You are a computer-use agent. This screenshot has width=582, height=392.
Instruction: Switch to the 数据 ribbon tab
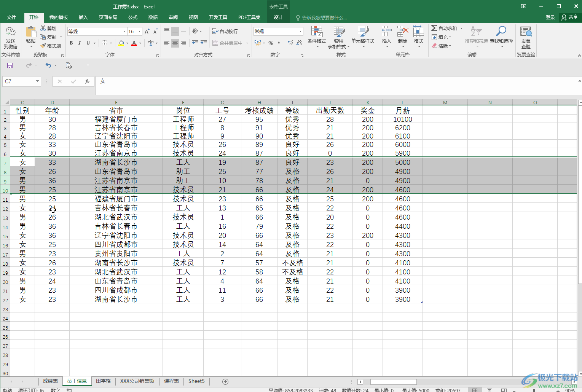[x=153, y=18]
